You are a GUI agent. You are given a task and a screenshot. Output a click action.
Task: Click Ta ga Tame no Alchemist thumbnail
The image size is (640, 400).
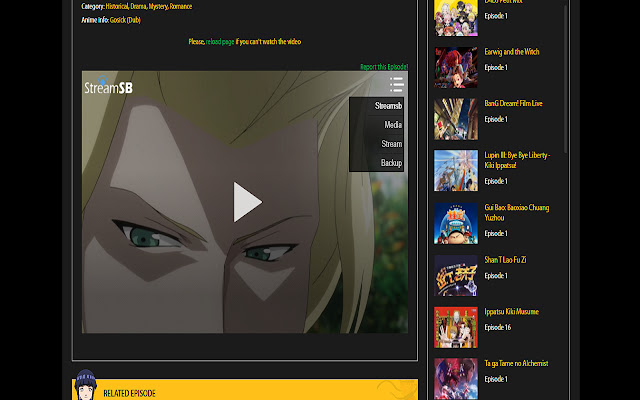pos(456,379)
